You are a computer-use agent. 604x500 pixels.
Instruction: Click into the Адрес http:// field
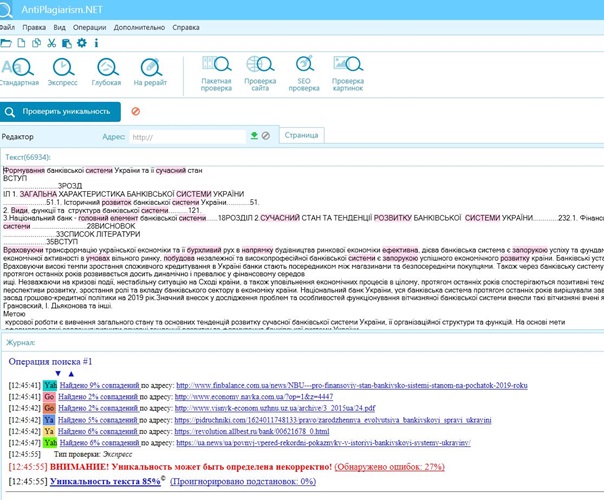tap(188, 137)
